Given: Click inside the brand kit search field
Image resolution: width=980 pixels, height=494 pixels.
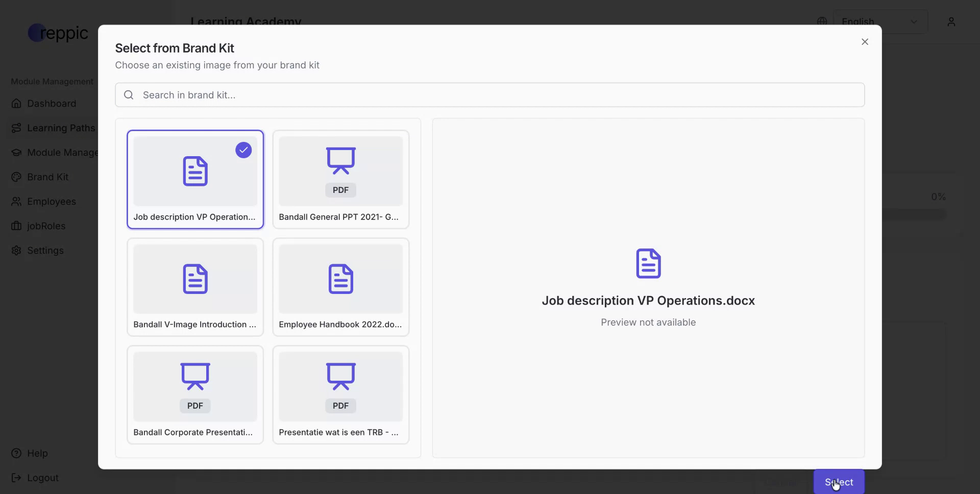Looking at the screenshot, I should coord(357,94).
